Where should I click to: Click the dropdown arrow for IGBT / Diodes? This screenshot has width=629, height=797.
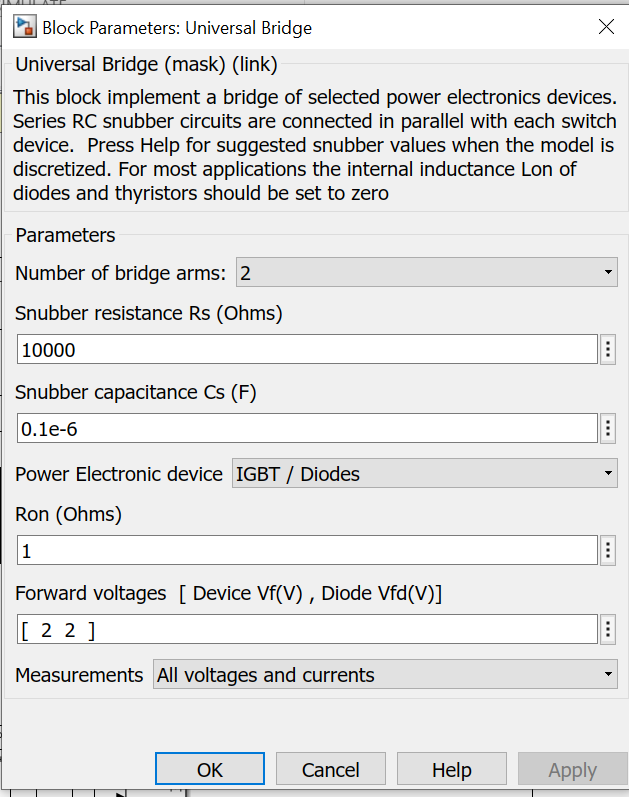click(608, 474)
